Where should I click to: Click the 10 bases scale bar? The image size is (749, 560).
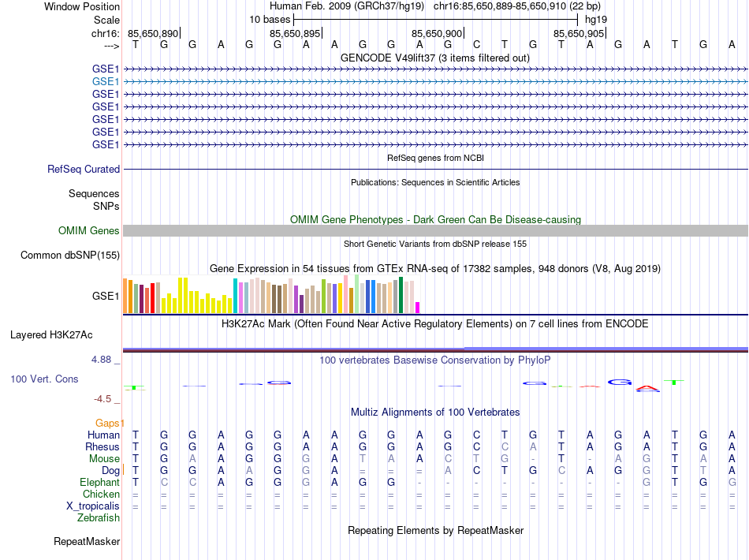click(x=435, y=18)
